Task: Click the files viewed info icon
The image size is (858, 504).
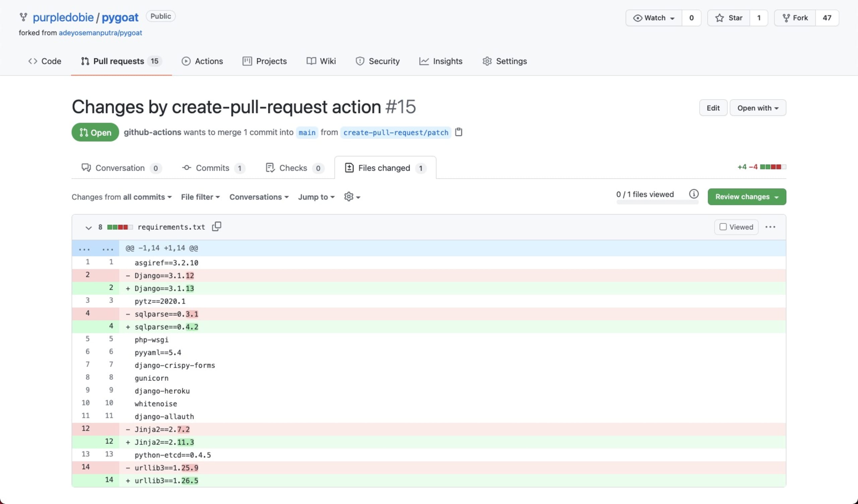Action: [693, 194]
